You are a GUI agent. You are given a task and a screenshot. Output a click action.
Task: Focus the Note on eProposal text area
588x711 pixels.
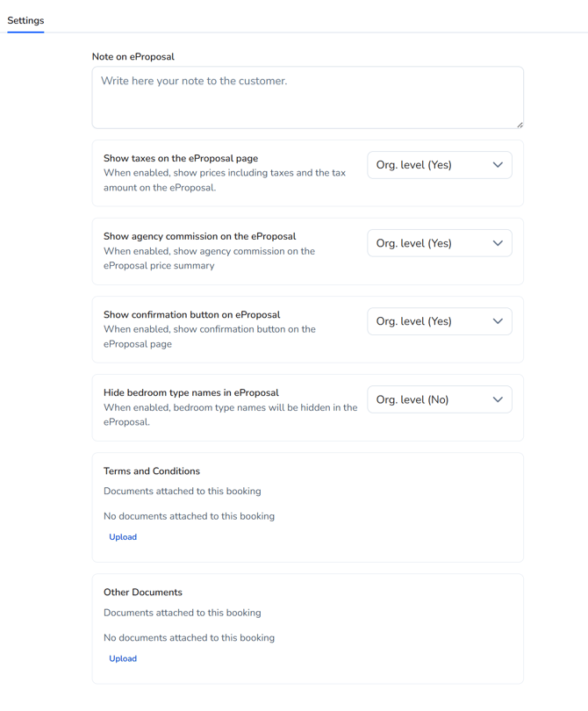pos(307,97)
